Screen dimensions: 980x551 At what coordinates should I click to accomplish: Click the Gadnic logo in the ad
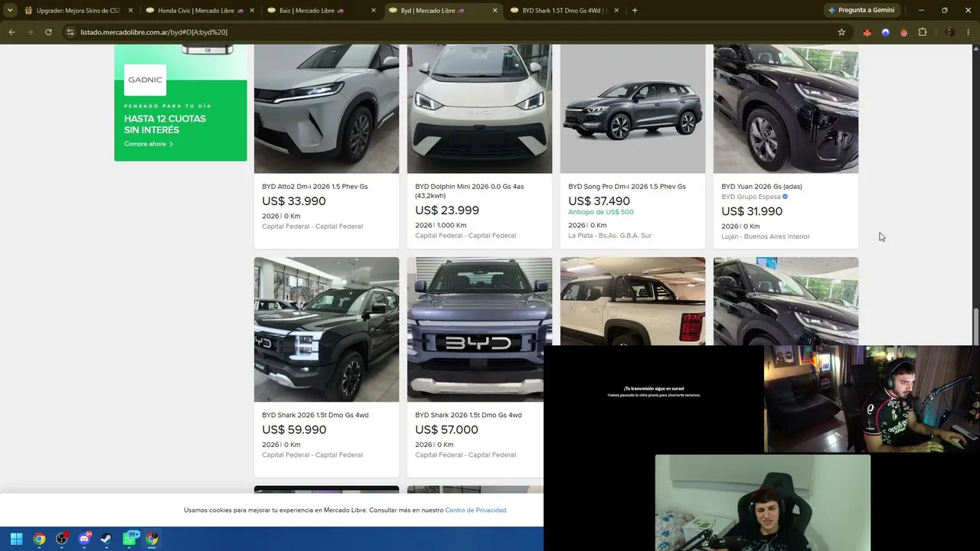[x=145, y=80]
